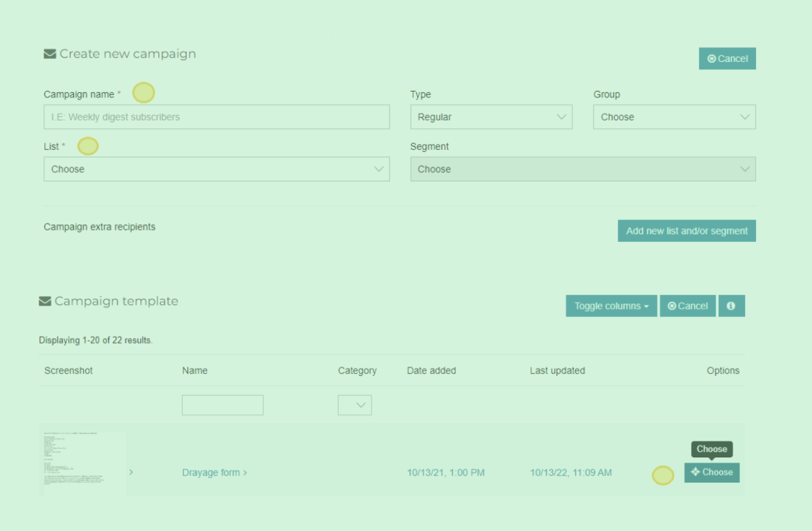Choose the Drayage form template

(x=712, y=472)
